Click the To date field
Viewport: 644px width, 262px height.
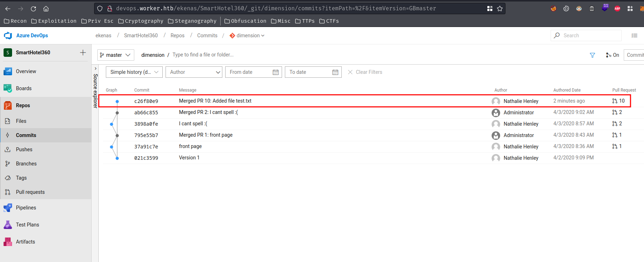(313, 72)
